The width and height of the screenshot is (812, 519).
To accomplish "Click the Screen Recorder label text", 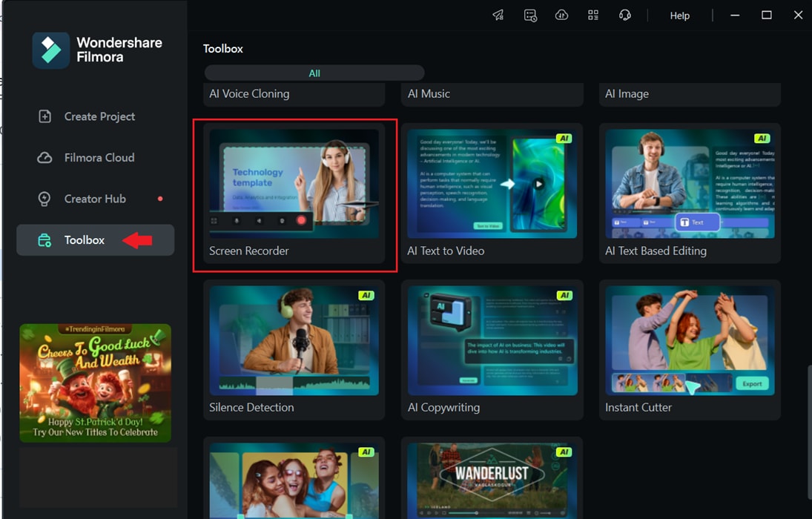I will point(248,251).
